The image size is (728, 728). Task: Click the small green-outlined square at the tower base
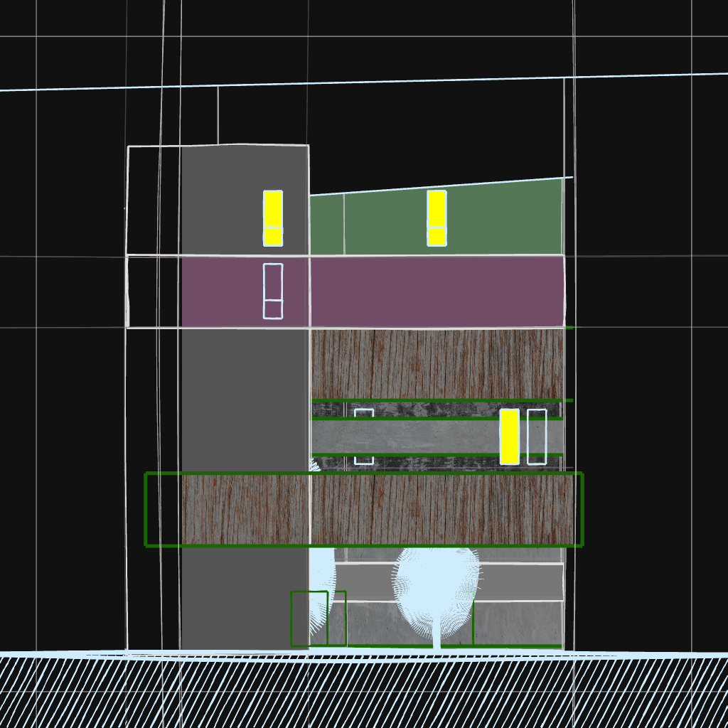pos(309,619)
